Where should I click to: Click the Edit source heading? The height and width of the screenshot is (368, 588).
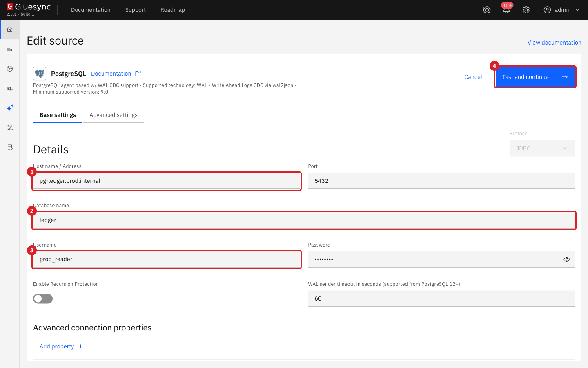click(x=55, y=41)
